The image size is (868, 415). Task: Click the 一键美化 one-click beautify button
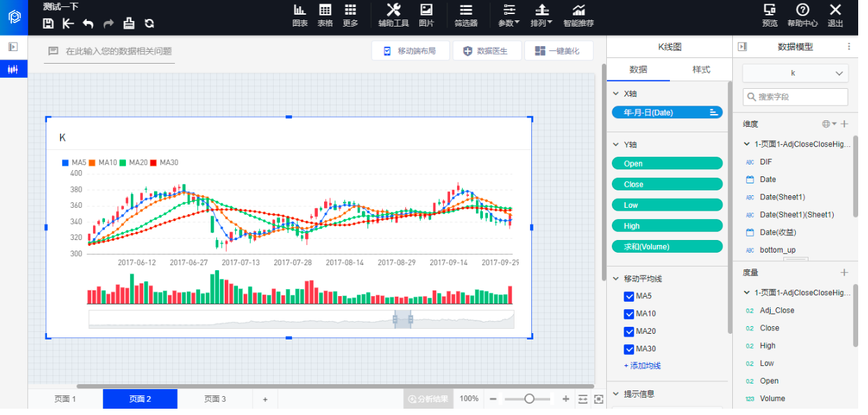click(x=559, y=51)
